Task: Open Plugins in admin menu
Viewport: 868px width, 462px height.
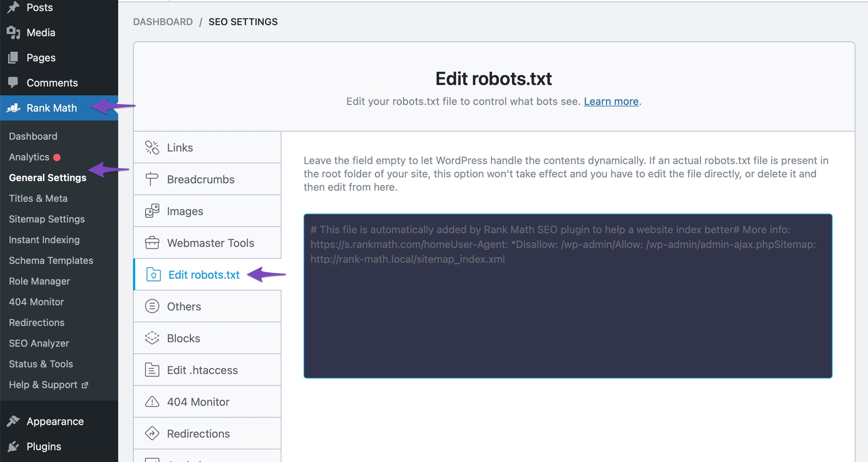Action: click(x=59, y=446)
